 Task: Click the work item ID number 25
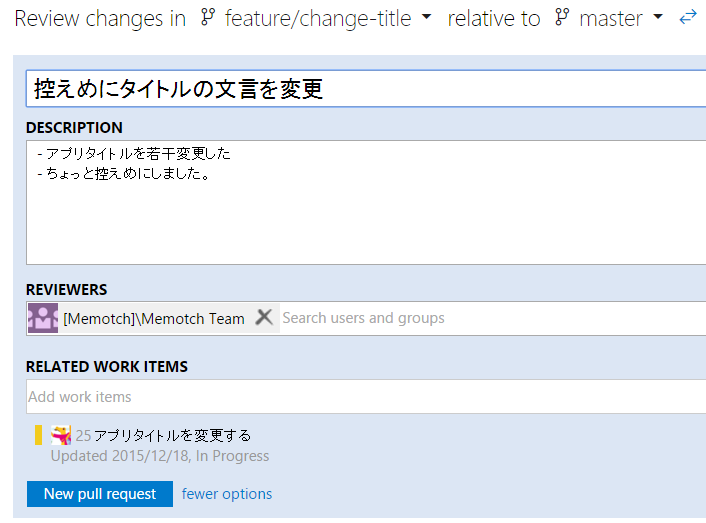tap(83, 435)
